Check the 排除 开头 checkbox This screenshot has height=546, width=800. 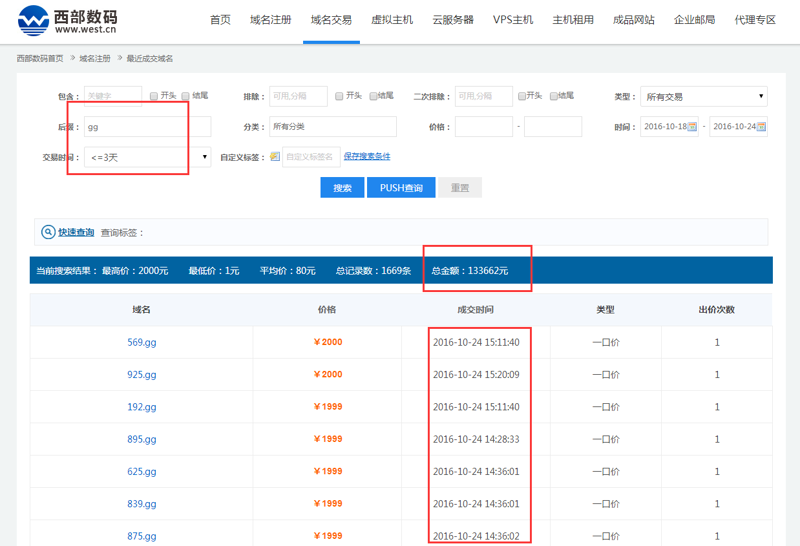(x=339, y=96)
